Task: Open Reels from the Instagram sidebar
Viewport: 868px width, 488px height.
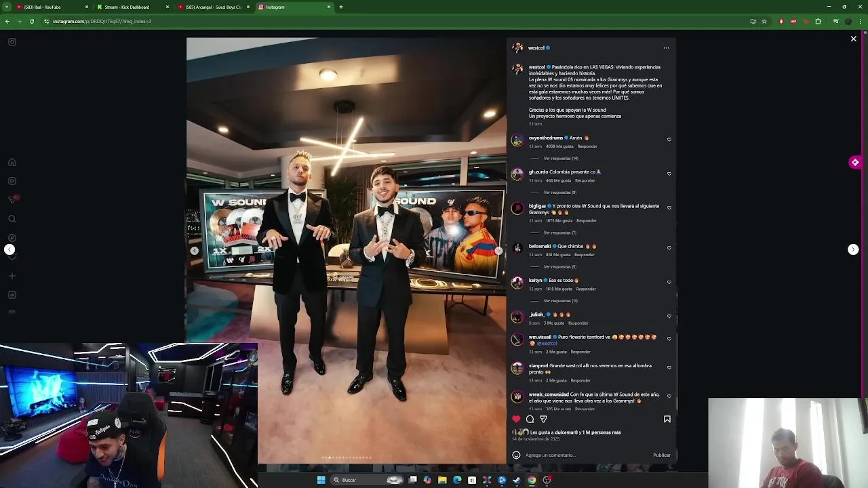Action: [12, 181]
